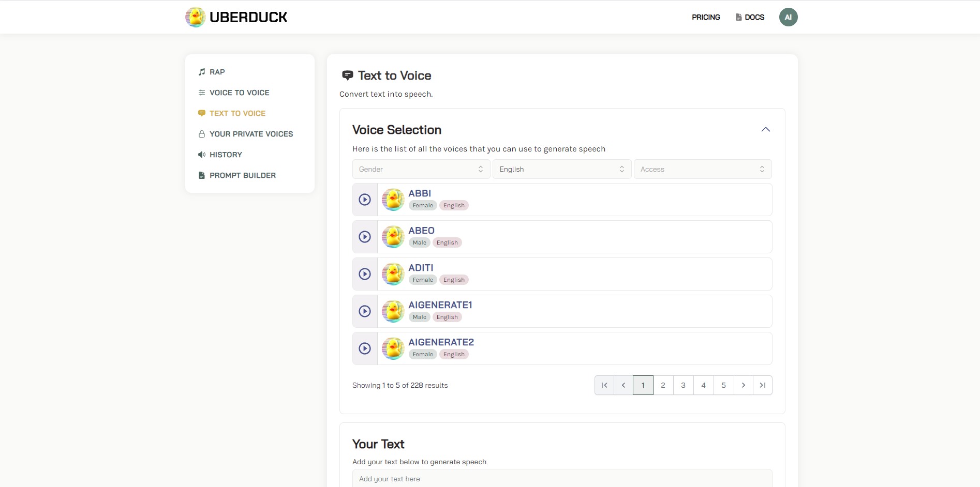
Task: Click the Docs document icon
Action: pos(738,17)
